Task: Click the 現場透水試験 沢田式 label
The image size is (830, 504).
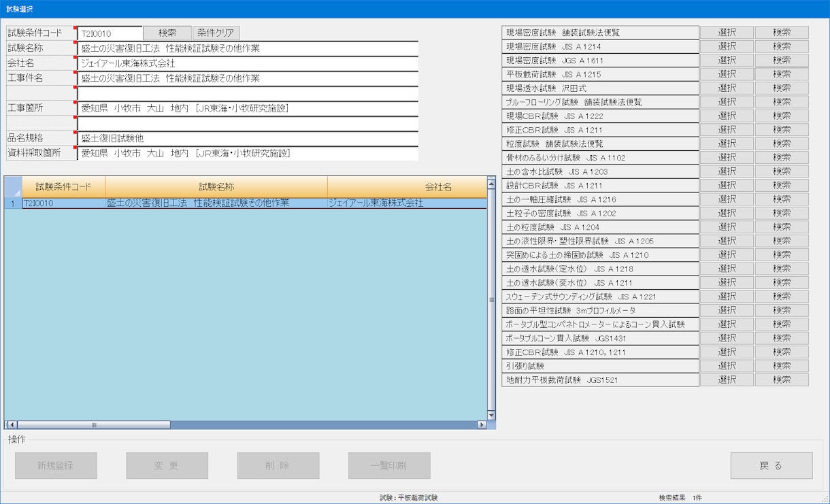Action: point(601,88)
